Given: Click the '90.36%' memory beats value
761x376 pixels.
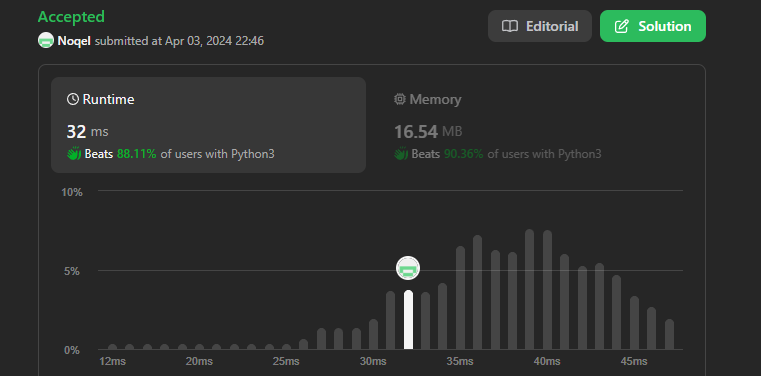Looking at the screenshot, I should (x=463, y=154).
